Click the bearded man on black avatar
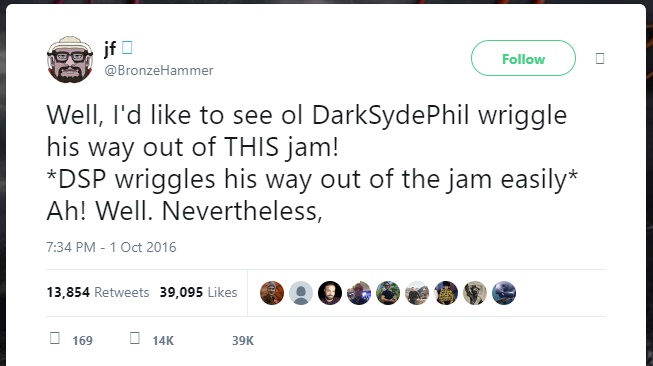The height and width of the screenshot is (366, 653). click(x=330, y=293)
